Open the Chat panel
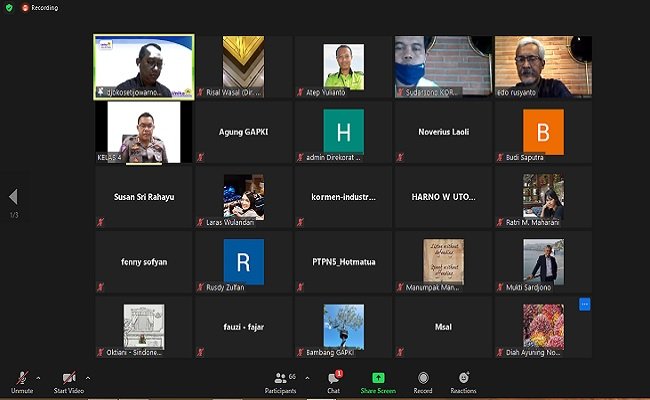 pyautogui.click(x=334, y=380)
